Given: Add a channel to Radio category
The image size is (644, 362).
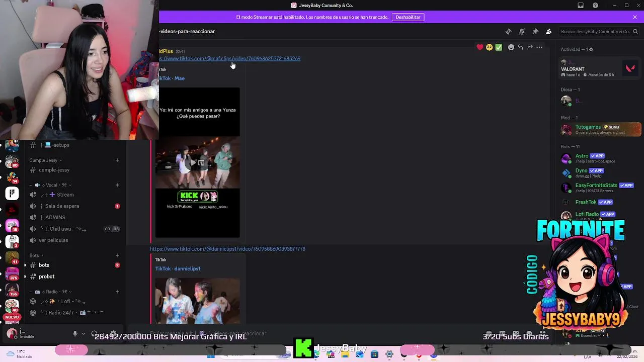Looking at the screenshot, I should (x=117, y=292).
